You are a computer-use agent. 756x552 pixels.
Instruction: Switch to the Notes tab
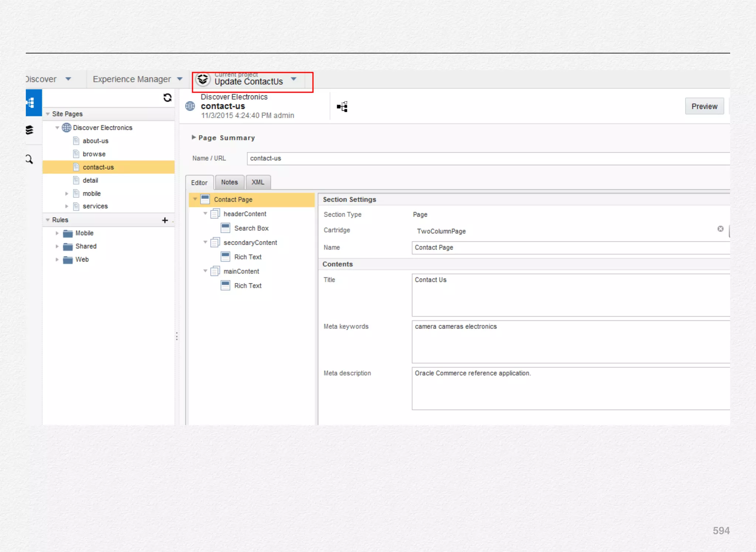click(229, 182)
